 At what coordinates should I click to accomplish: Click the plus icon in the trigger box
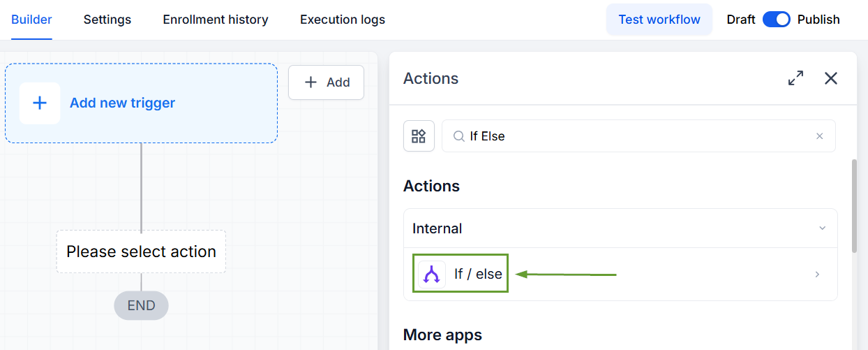pyautogui.click(x=40, y=103)
